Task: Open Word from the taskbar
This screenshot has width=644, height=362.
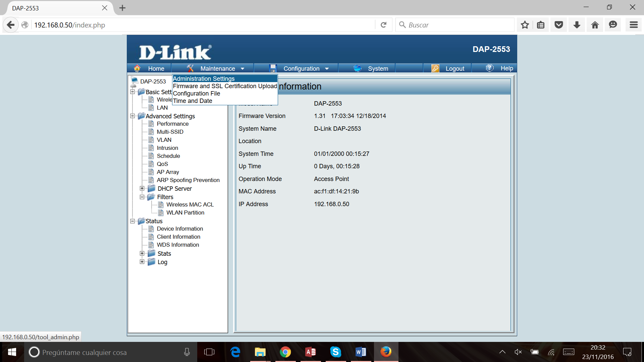Action: click(361, 352)
